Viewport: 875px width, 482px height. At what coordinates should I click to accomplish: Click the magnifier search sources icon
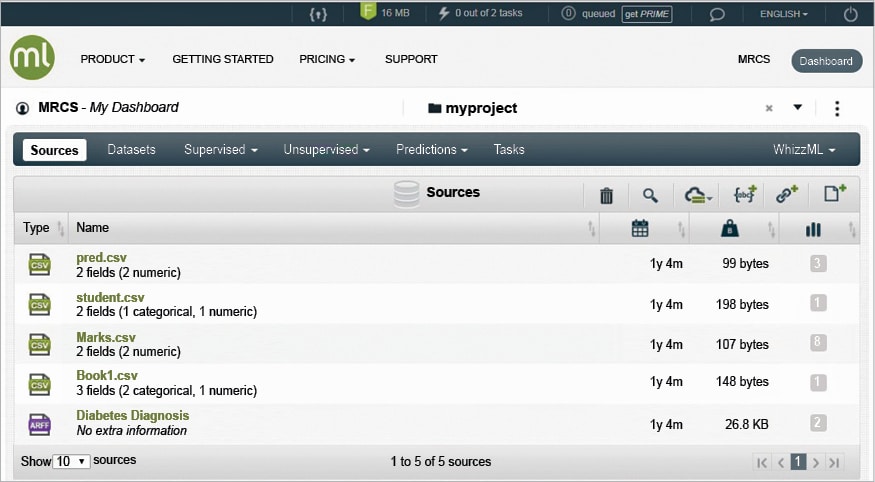[650, 195]
